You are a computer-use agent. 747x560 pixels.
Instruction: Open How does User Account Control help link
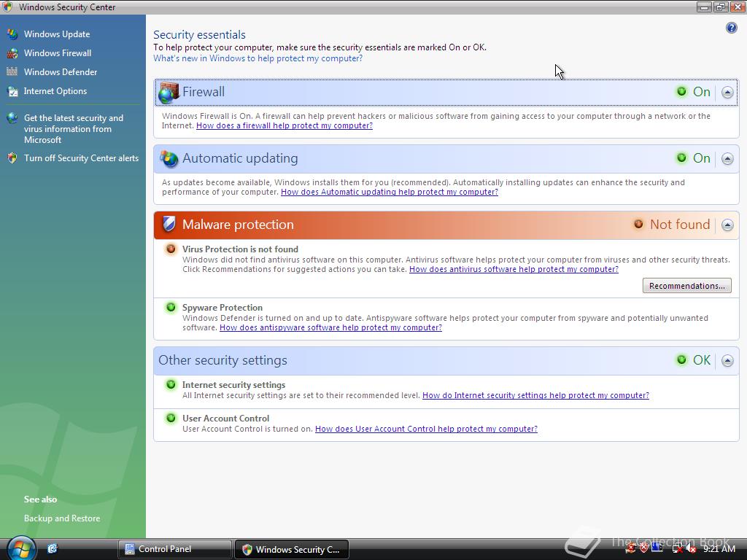click(426, 429)
